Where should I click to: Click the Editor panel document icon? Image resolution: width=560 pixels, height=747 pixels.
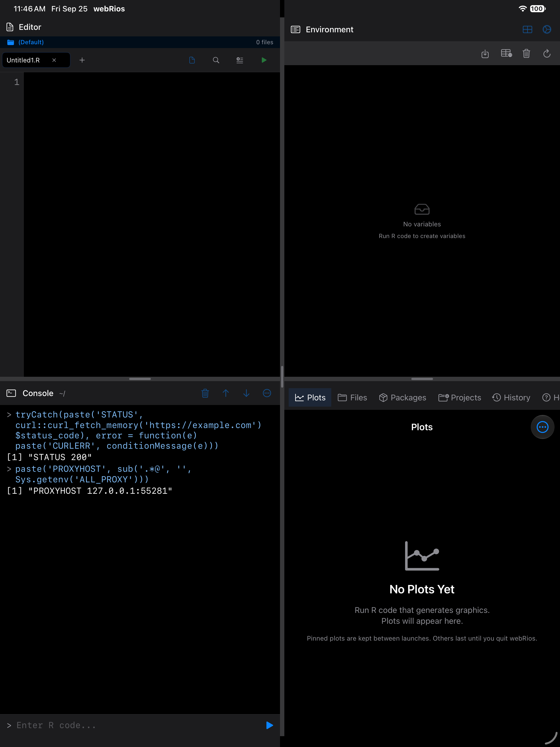[x=10, y=27]
